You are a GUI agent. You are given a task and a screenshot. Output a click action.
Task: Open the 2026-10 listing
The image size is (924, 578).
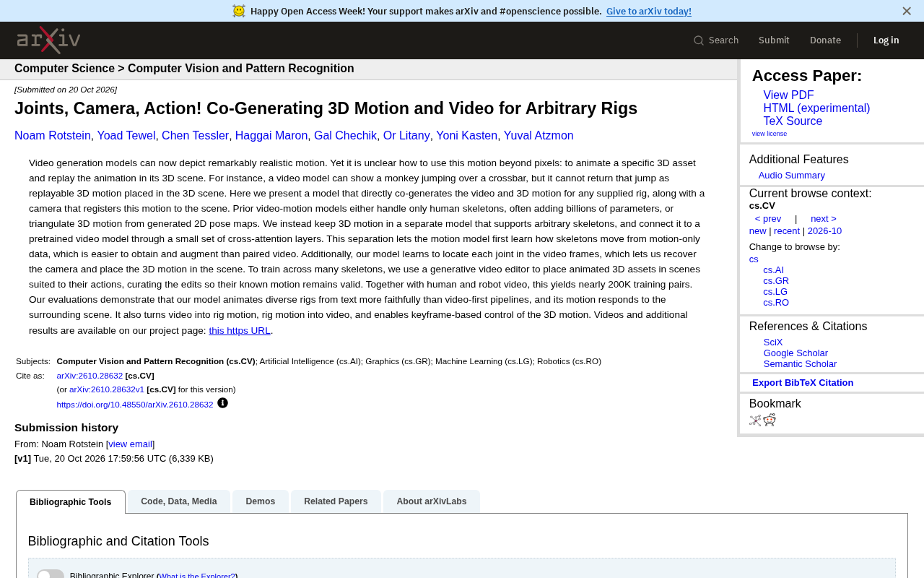[x=824, y=231]
